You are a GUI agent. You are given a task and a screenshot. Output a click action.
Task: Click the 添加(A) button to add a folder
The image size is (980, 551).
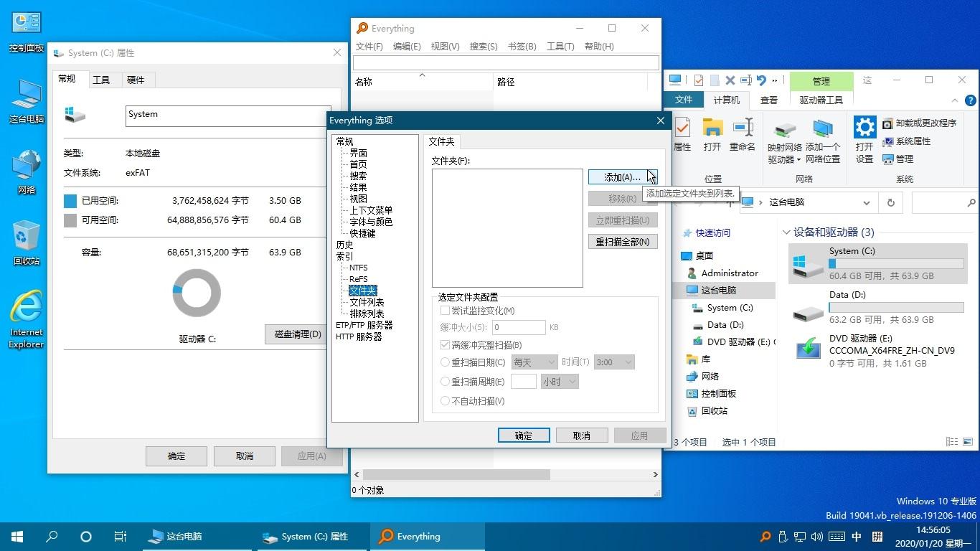(621, 176)
